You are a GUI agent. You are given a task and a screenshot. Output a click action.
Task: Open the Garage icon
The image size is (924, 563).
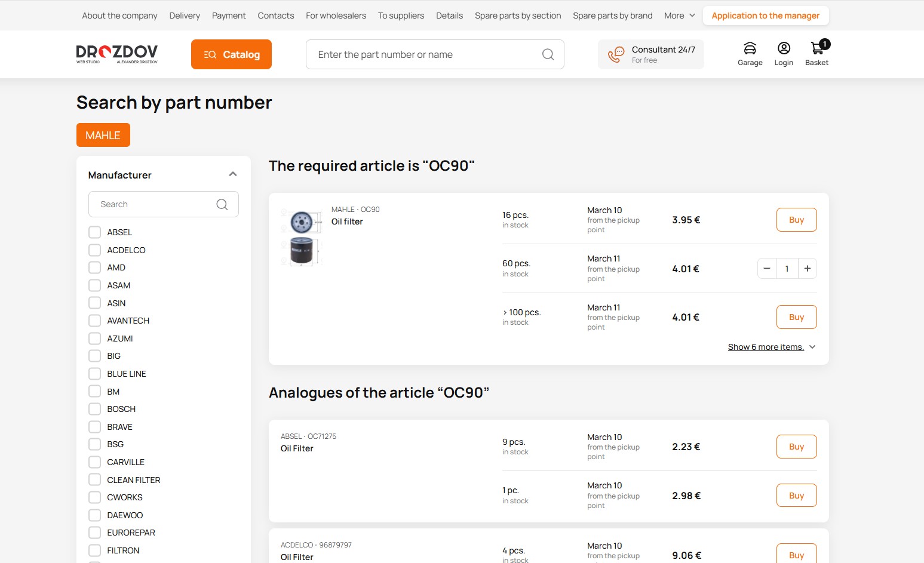pyautogui.click(x=750, y=49)
